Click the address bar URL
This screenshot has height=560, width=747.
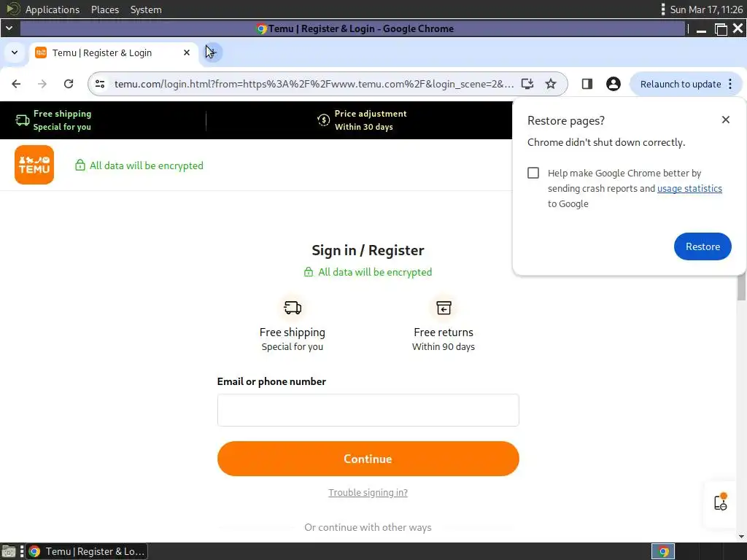coord(314,84)
